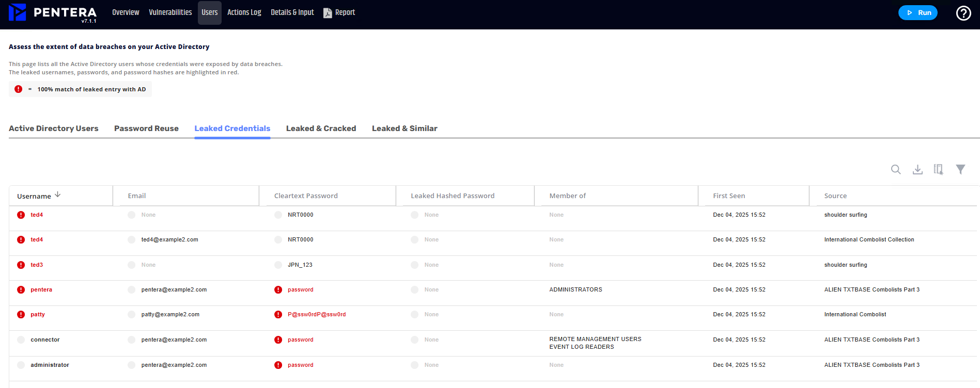Image resolution: width=980 pixels, height=388 pixels.
Task: Click the patty username row entry
Action: pos(38,315)
